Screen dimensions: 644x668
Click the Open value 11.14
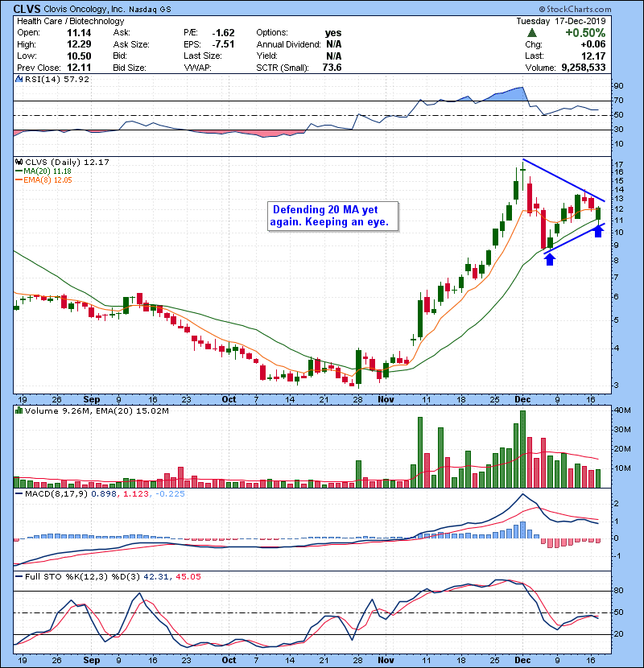point(79,33)
